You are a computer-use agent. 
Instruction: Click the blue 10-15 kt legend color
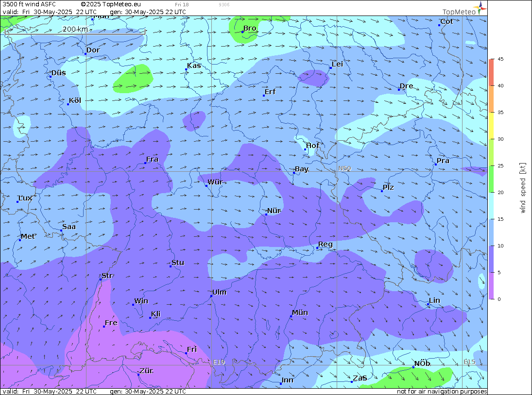(492, 232)
